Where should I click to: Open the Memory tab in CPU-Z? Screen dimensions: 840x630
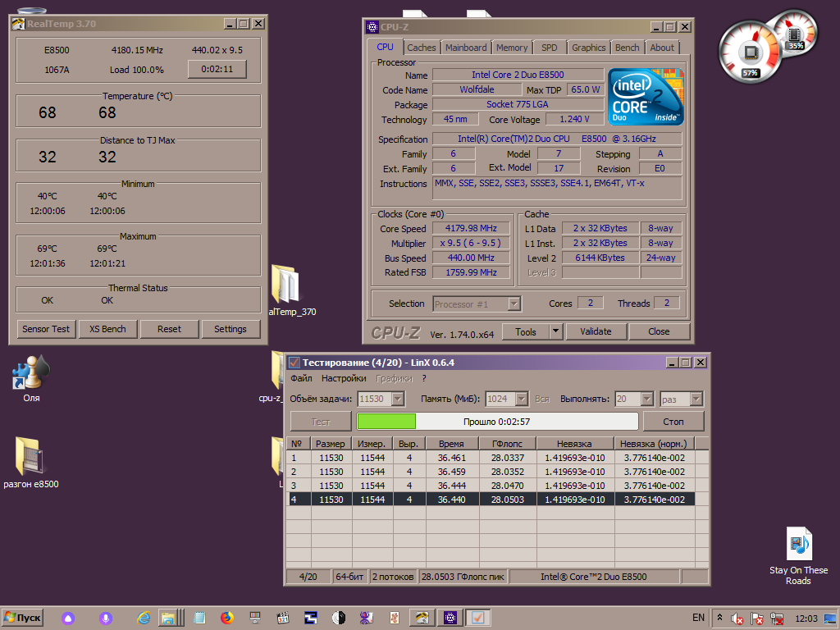512,48
